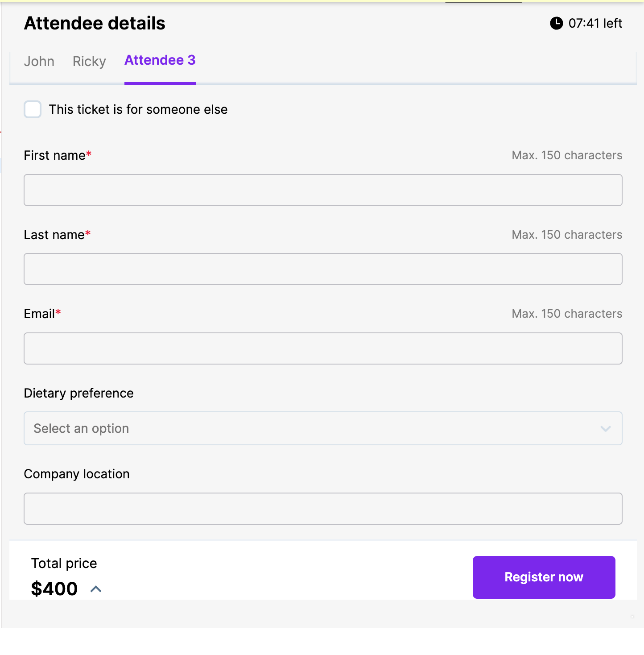
Task: Click the 07:41 left countdown text
Action: (595, 23)
